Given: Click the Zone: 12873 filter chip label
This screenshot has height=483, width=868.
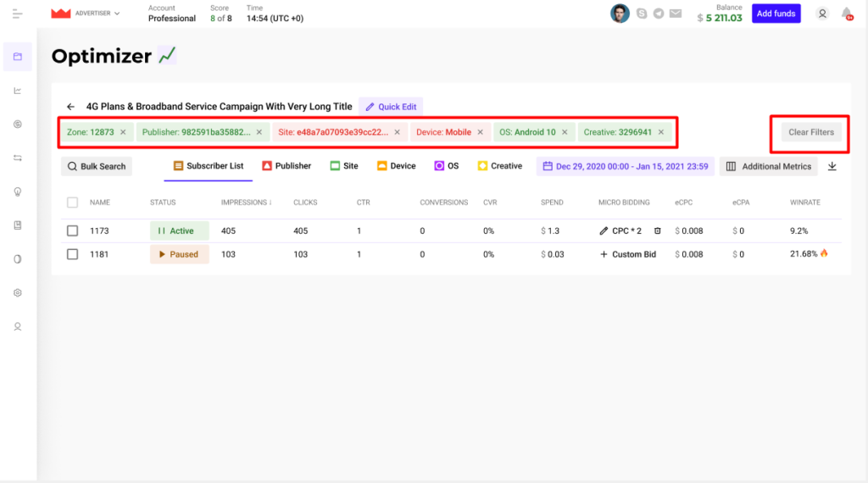Looking at the screenshot, I should [90, 132].
